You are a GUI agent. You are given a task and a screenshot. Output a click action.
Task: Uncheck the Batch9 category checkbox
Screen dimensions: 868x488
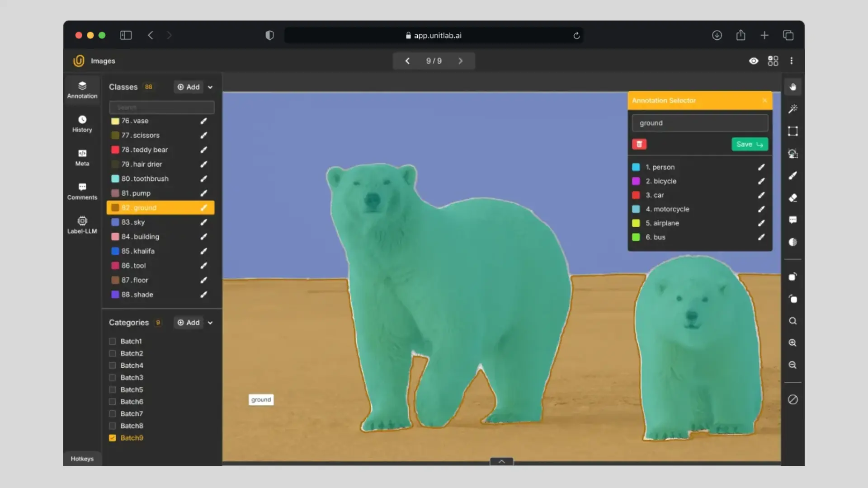[113, 438]
